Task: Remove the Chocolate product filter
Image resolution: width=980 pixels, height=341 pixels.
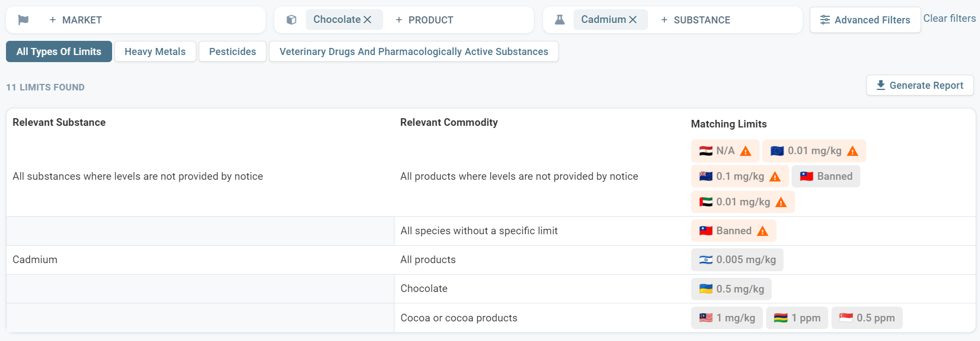Action: [368, 20]
